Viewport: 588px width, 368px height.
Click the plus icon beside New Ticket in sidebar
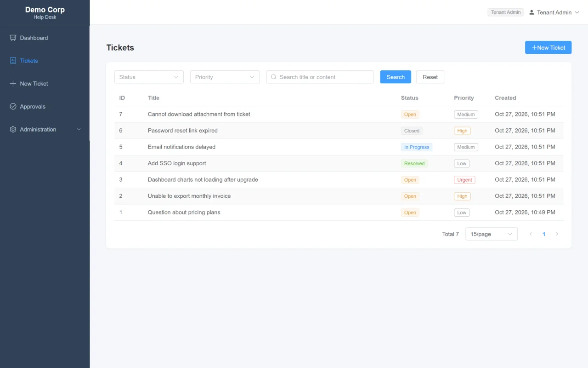click(13, 84)
